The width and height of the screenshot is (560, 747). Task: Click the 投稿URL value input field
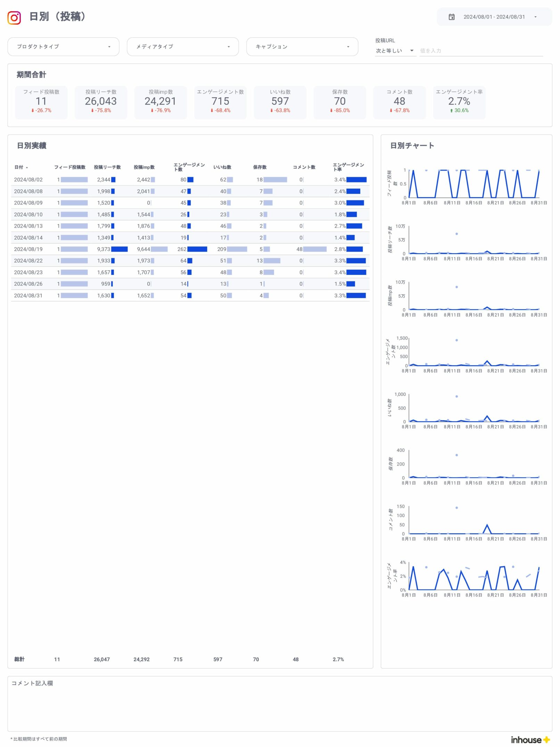(481, 51)
